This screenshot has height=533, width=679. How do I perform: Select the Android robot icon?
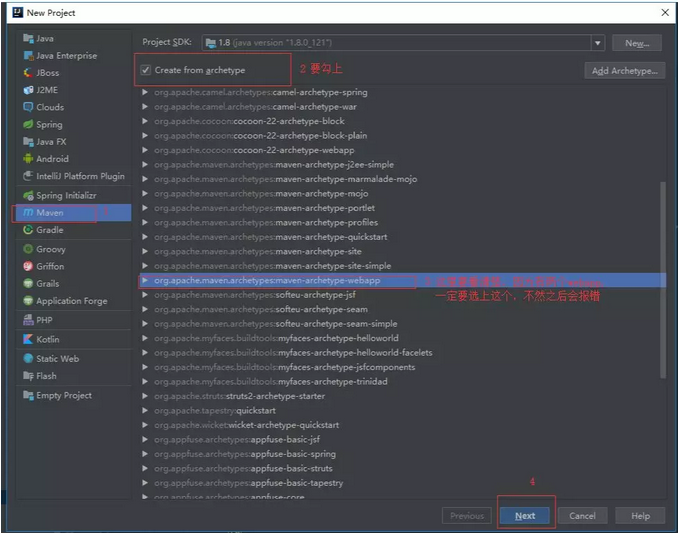(28, 159)
